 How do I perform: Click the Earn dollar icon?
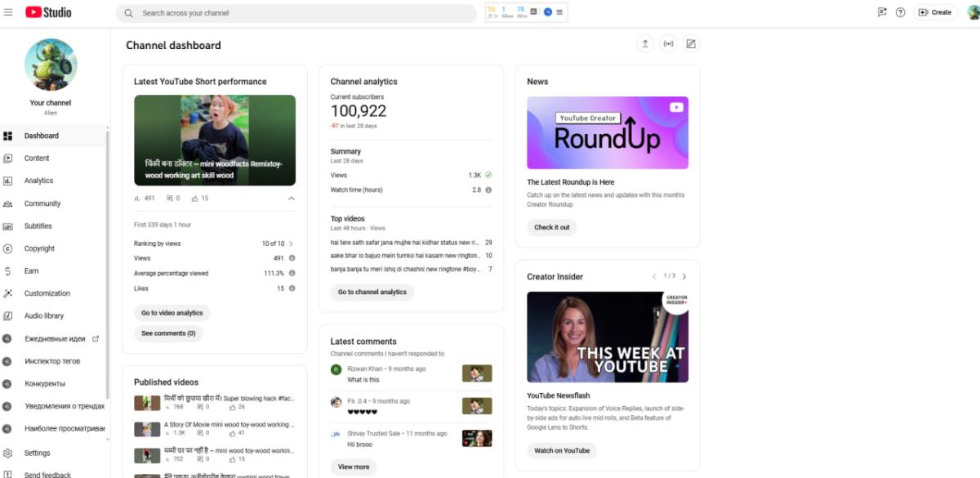tap(7, 270)
